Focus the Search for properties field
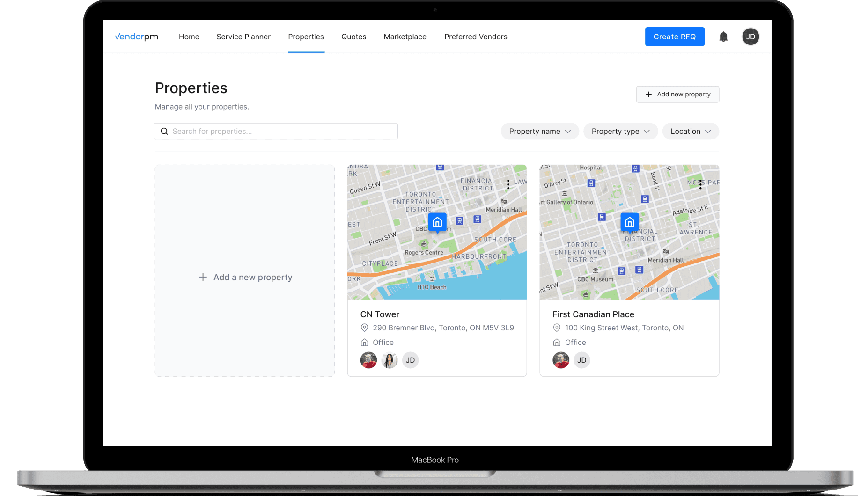 [276, 132]
